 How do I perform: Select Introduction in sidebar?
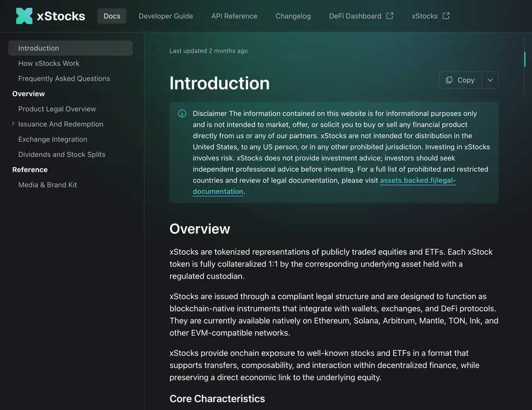[x=70, y=48]
